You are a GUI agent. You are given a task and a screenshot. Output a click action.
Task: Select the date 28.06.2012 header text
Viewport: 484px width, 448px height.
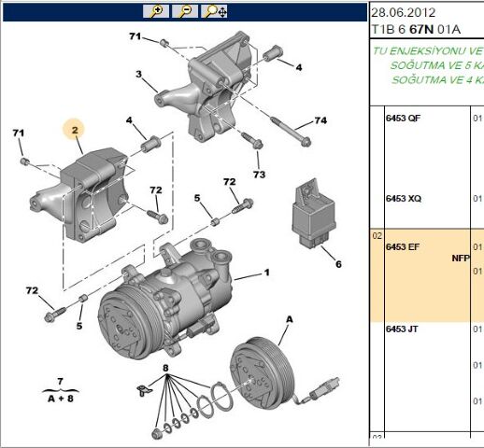point(404,12)
